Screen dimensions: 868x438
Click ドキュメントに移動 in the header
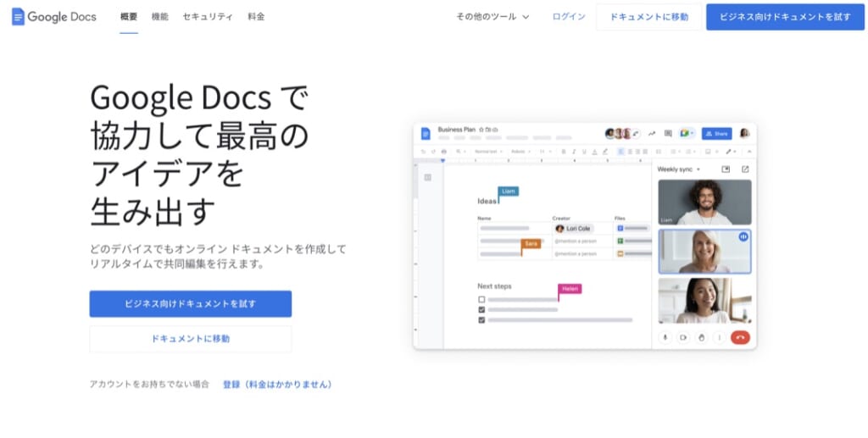click(648, 17)
